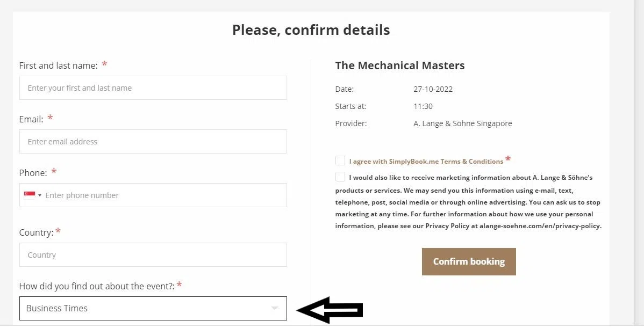Enable the marketing information checkbox
The height and width of the screenshot is (328, 644).
[x=340, y=177]
